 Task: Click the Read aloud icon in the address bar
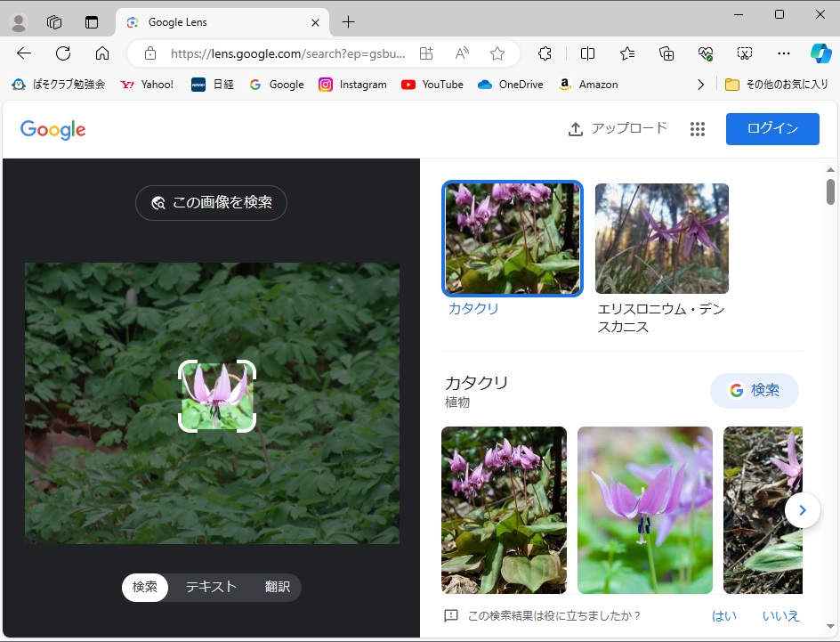click(462, 53)
